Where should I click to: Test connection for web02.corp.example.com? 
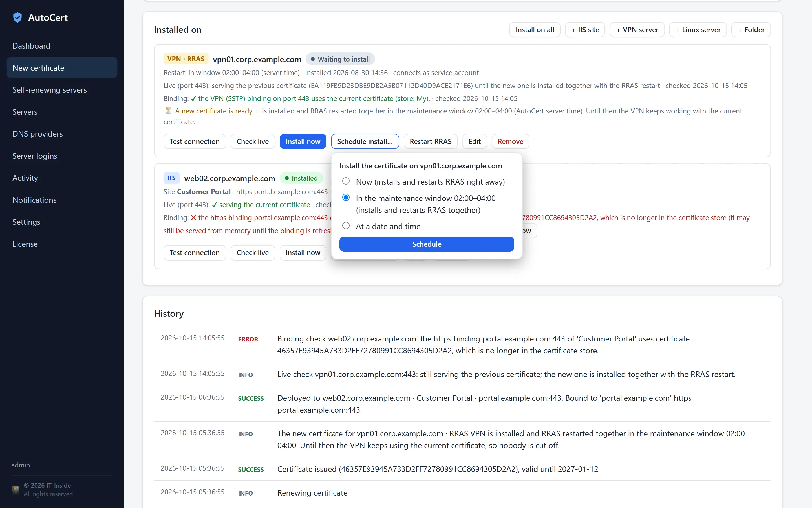click(x=195, y=253)
